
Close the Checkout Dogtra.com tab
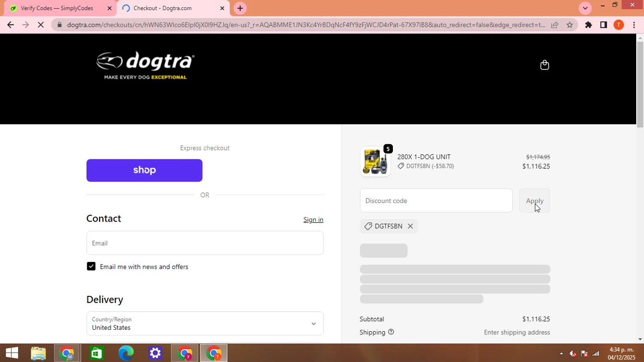pos(222,8)
